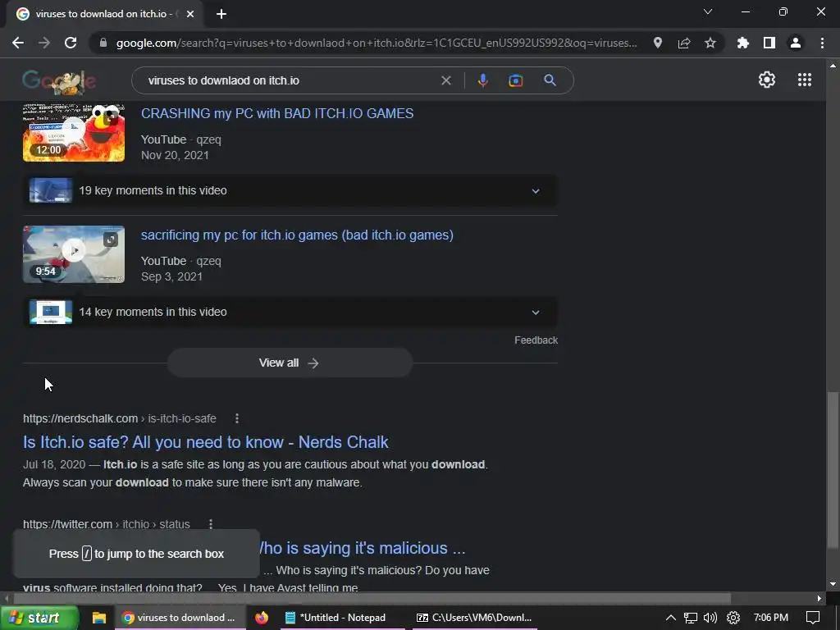Open the Extensions puzzle icon
Image resolution: width=840 pixels, height=630 pixels.
[743, 43]
